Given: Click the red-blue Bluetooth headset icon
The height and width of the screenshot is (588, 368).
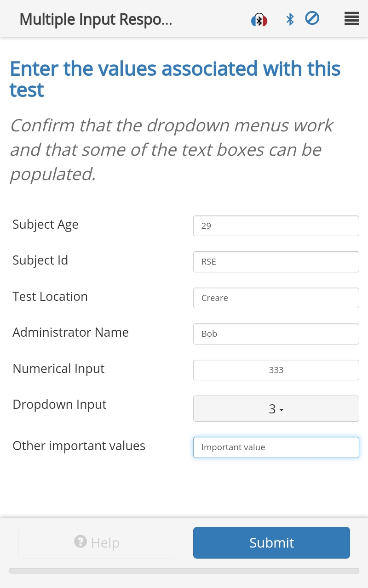Looking at the screenshot, I should click(x=259, y=20).
